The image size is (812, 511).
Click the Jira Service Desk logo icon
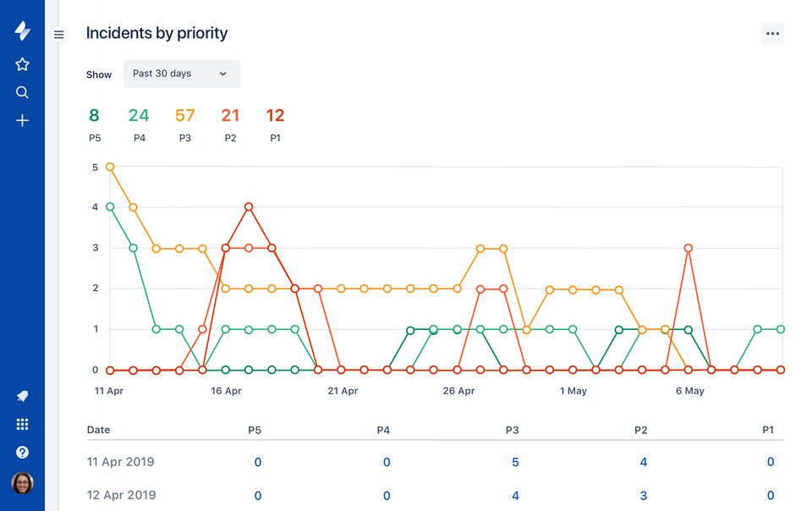tap(23, 31)
